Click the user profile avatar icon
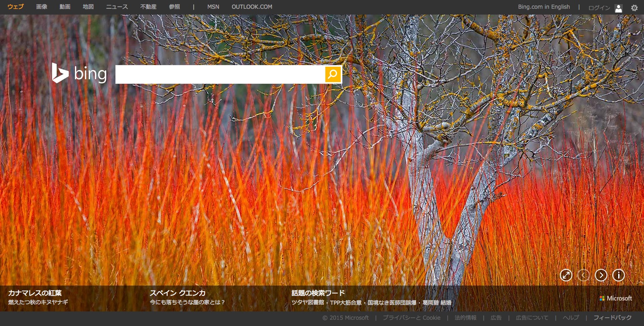The height and width of the screenshot is (326, 644). [x=618, y=8]
